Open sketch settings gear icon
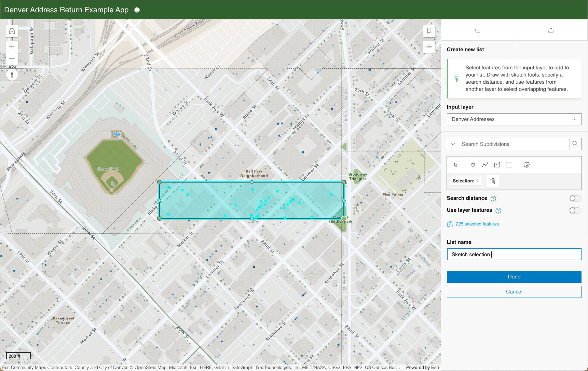Screen dimensions: 588x371 (527, 165)
